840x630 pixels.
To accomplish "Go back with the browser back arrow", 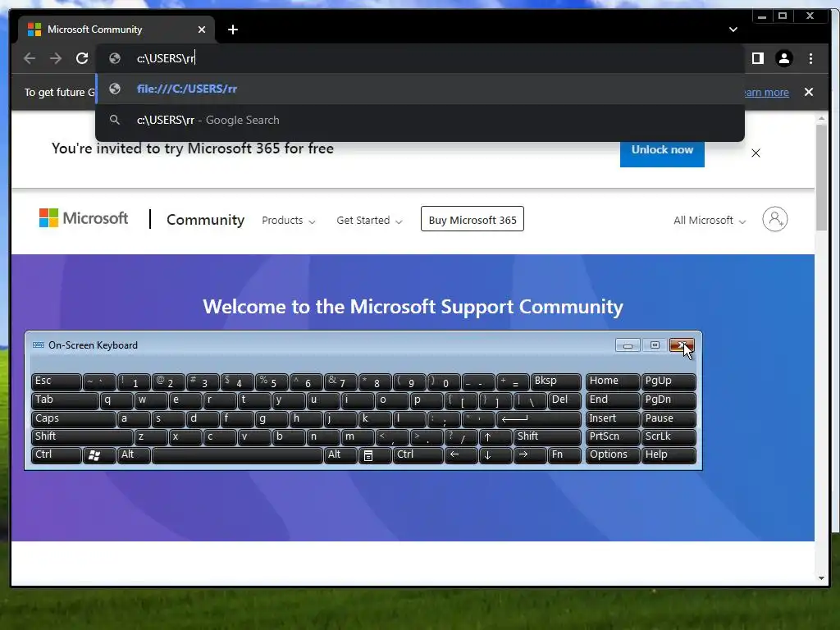I will pyautogui.click(x=30, y=58).
